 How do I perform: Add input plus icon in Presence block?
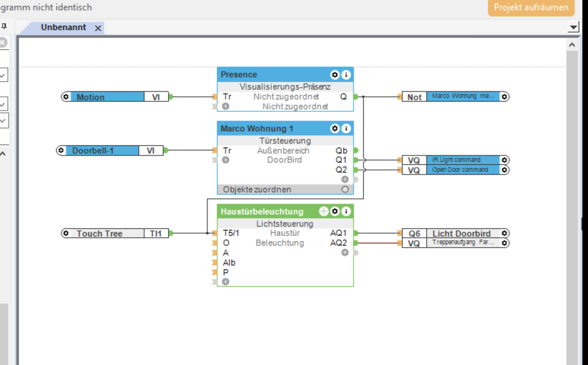pyautogui.click(x=226, y=106)
